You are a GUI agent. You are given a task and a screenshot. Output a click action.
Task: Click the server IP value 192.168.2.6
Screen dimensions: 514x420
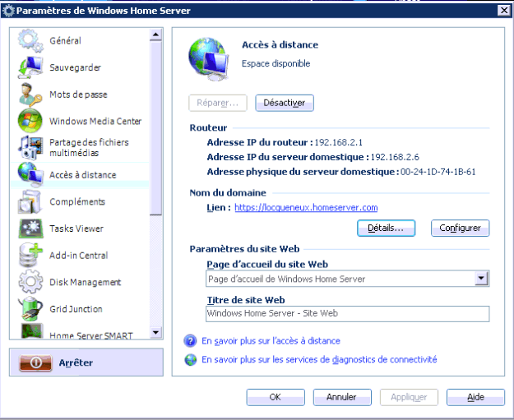point(395,157)
